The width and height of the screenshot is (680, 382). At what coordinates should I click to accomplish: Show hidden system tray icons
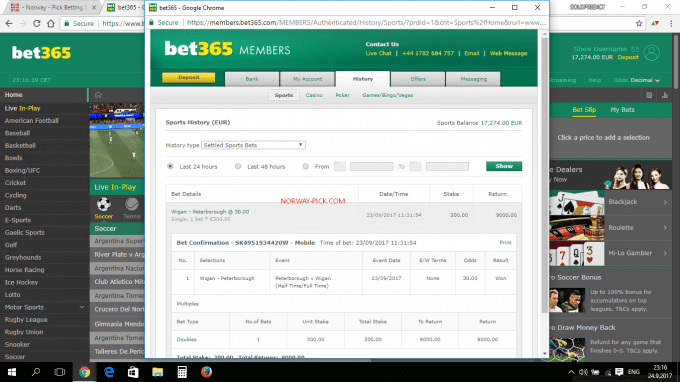pyautogui.click(x=571, y=372)
